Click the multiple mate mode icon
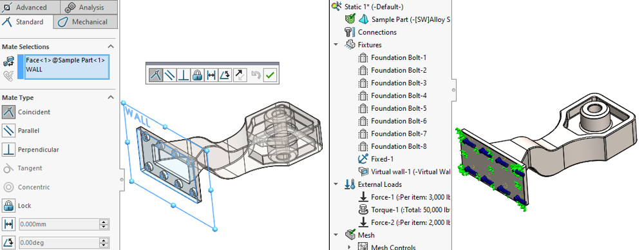The width and height of the screenshot is (644, 250). click(8, 75)
